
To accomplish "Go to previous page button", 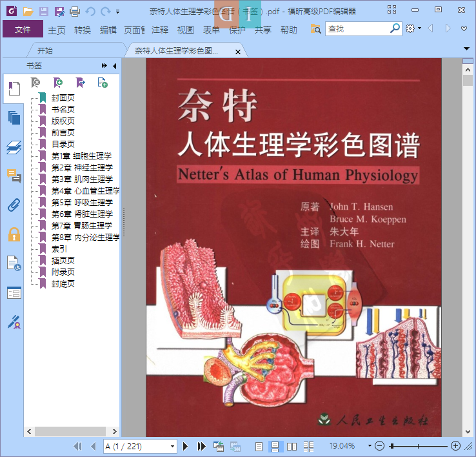I will pyautogui.click(x=94, y=447).
